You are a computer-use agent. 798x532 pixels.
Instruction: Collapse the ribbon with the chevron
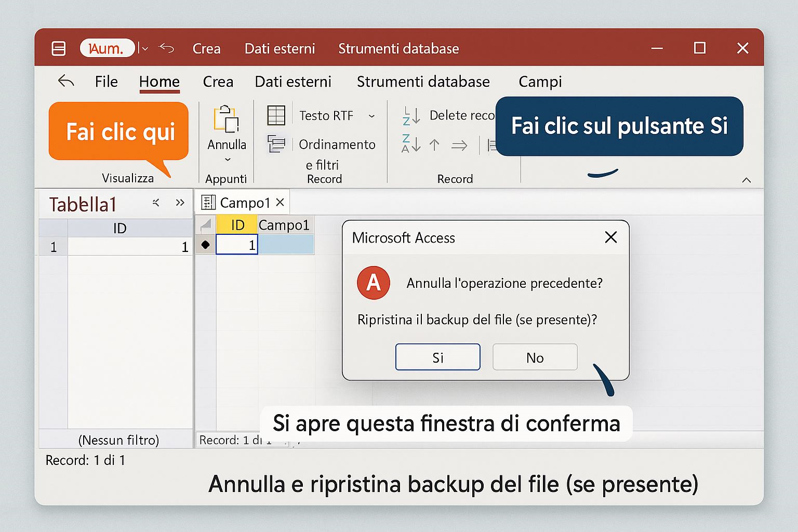point(746,180)
